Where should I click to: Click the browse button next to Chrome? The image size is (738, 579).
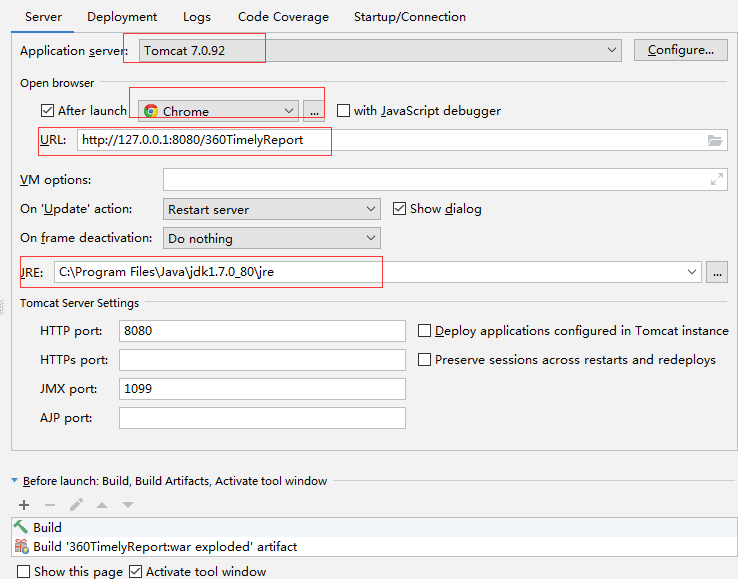(x=314, y=111)
